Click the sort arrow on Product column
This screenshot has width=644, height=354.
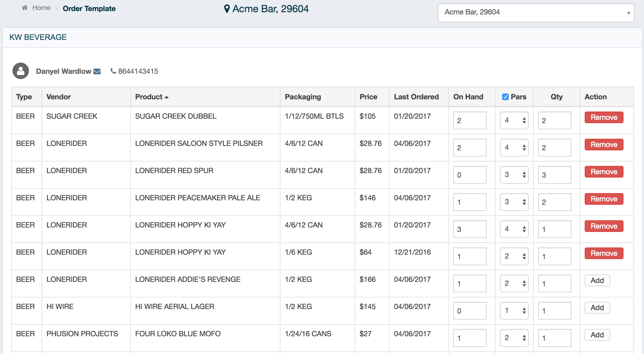pyautogui.click(x=167, y=97)
